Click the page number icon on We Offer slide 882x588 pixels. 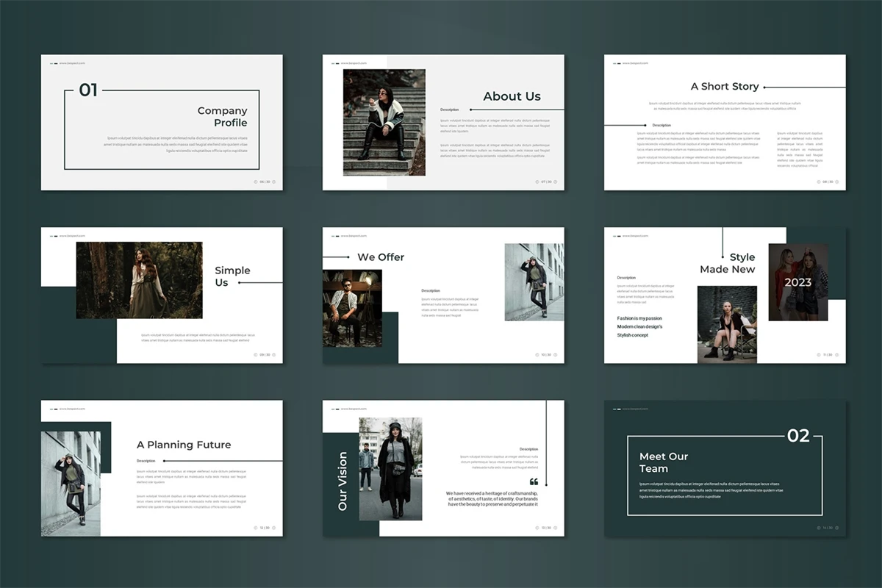[x=537, y=354]
